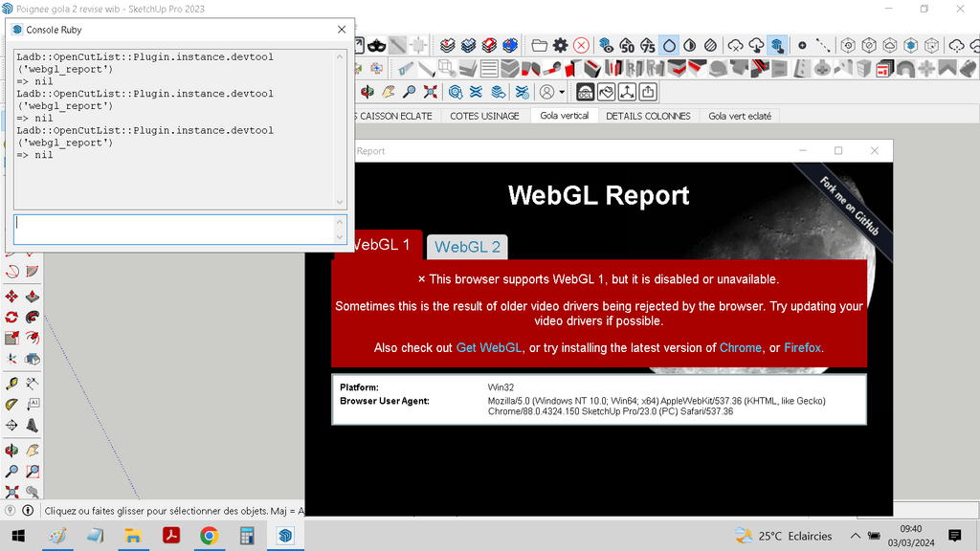This screenshot has height=551, width=980.
Task: Open Calculator from the taskbar
Action: click(x=247, y=536)
